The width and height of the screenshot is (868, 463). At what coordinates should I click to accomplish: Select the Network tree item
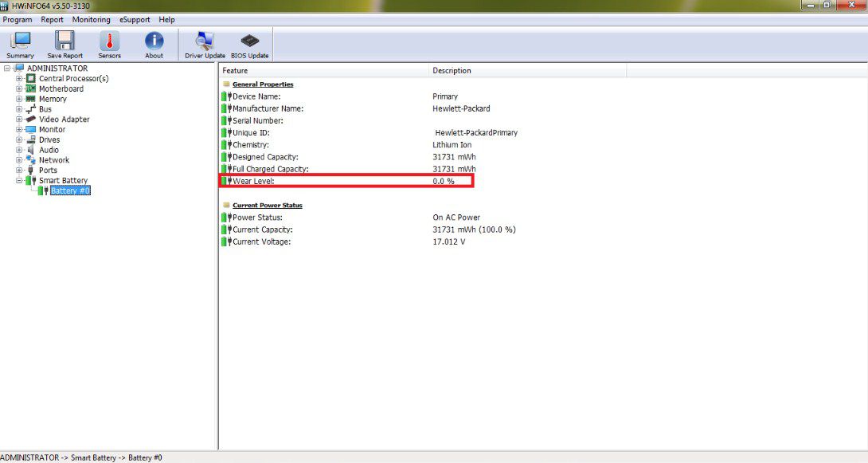tap(53, 160)
